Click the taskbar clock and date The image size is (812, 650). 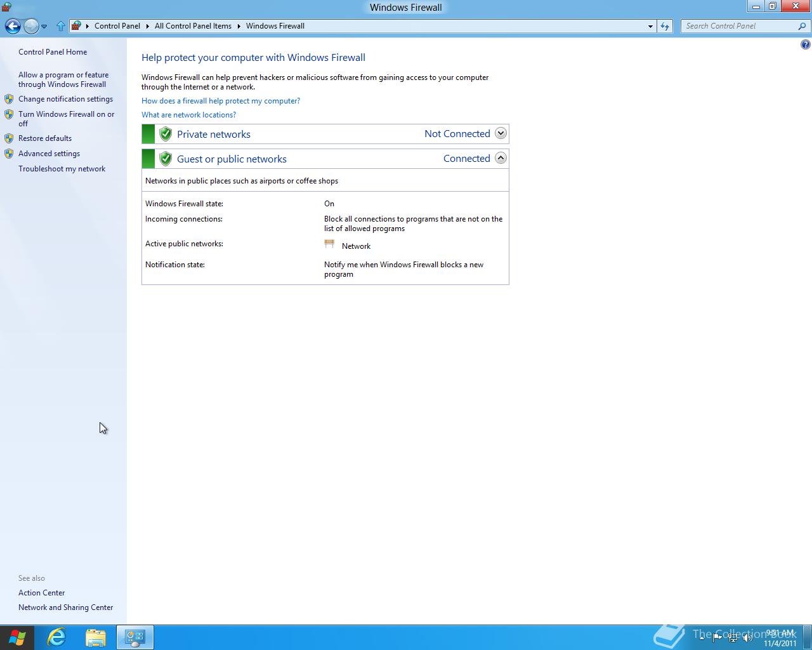pyautogui.click(x=780, y=638)
